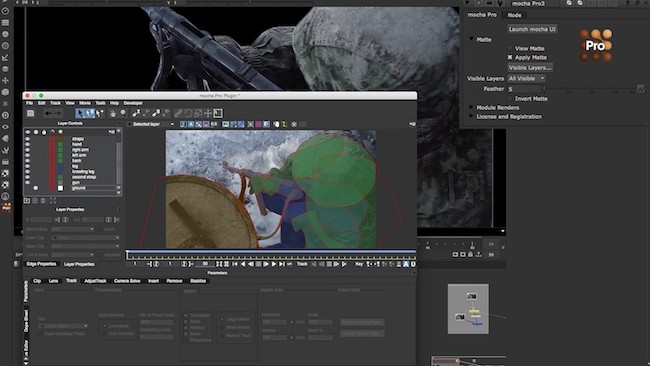Click the Visible Layers... button
Viewport: 650px width, 366px height.
click(x=530, y=68)
